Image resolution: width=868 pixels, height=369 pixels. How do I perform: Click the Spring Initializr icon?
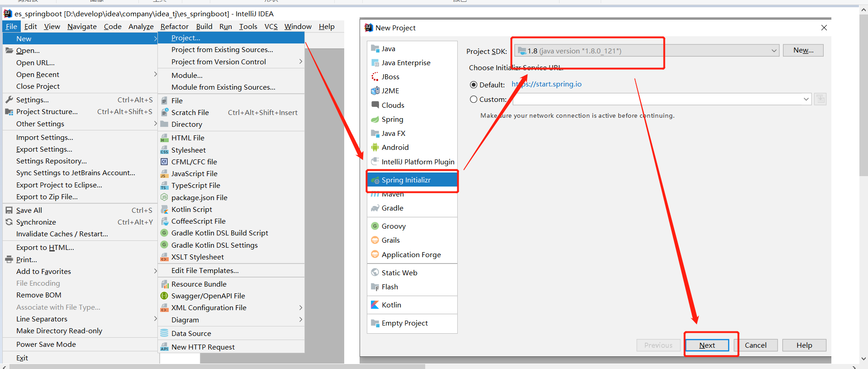[x=375, y=180]
